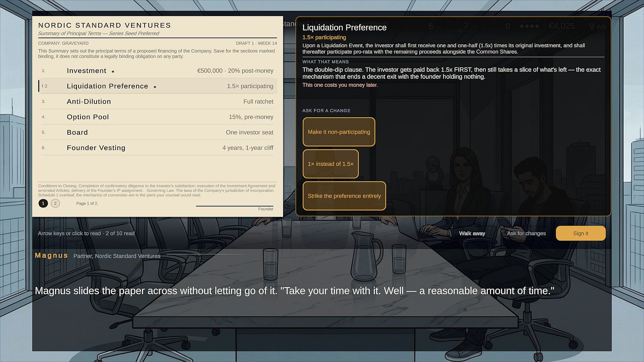Click the €500,000 · 20% post-money value
644x362 pixels.
[235, 71]
